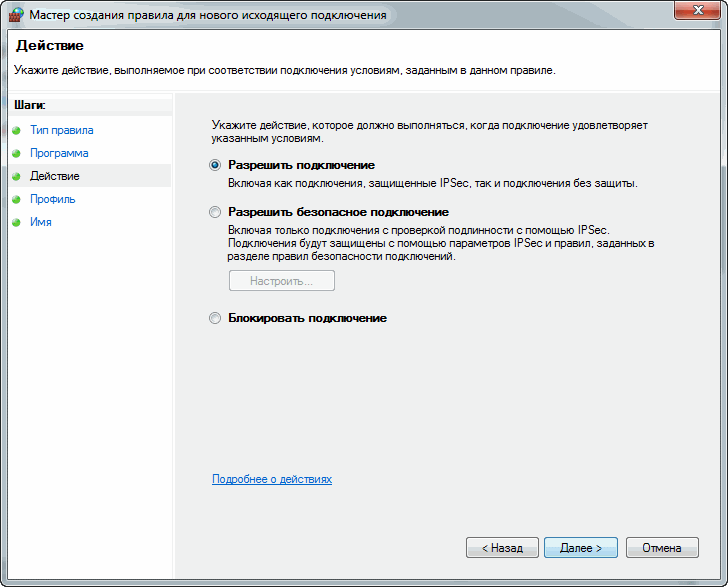Viewport: 728px width, 587px height.
Task: Jump to the "Программа" step
Action: (59, 153)
